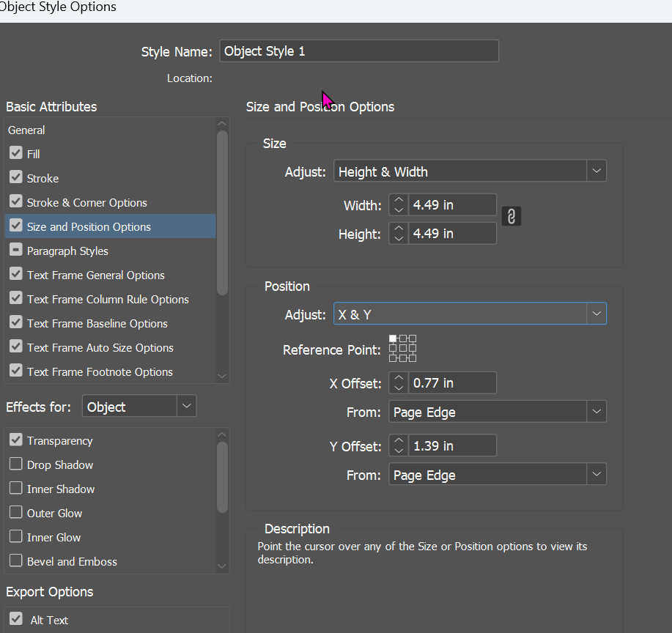This screenshot has width=672, height=633.
Task: Click the Y Offset down stepper arrow
Action: pyautogui.click(x=398, y=450)
